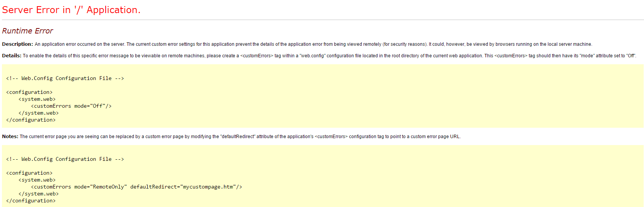The height and width of the screenshot is (207, 644).
Task: Click the horizontal rule under the page title
Action: pos(323,20)
